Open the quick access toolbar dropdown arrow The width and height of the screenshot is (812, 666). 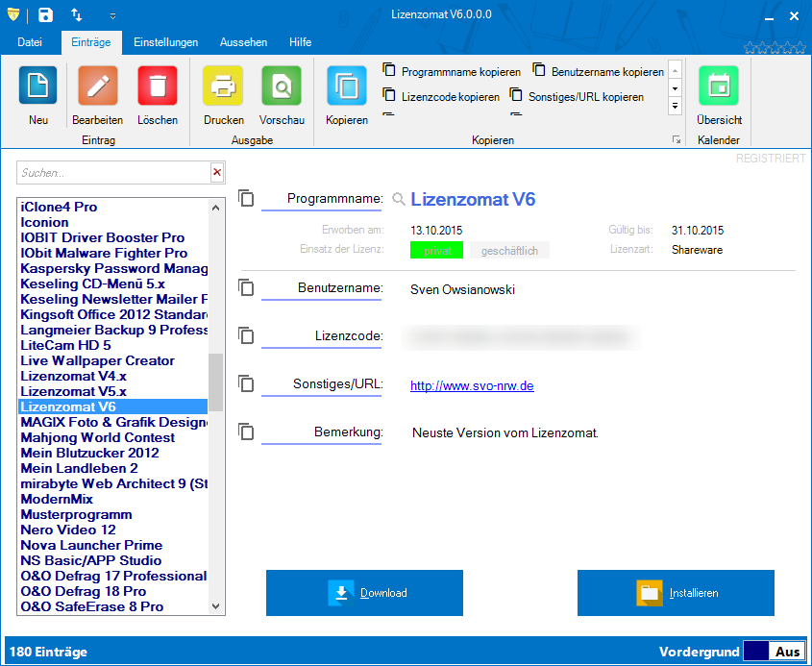click(112, 16)
